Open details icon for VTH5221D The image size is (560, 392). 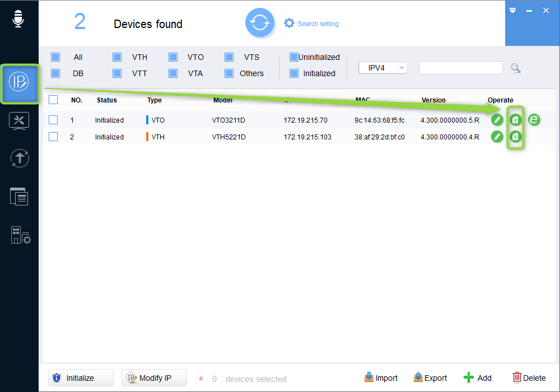[x=515, y=137]
